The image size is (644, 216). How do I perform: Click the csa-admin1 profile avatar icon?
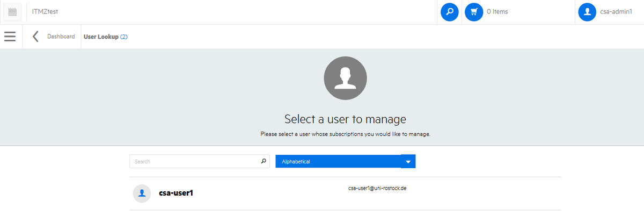coord(588,12)
